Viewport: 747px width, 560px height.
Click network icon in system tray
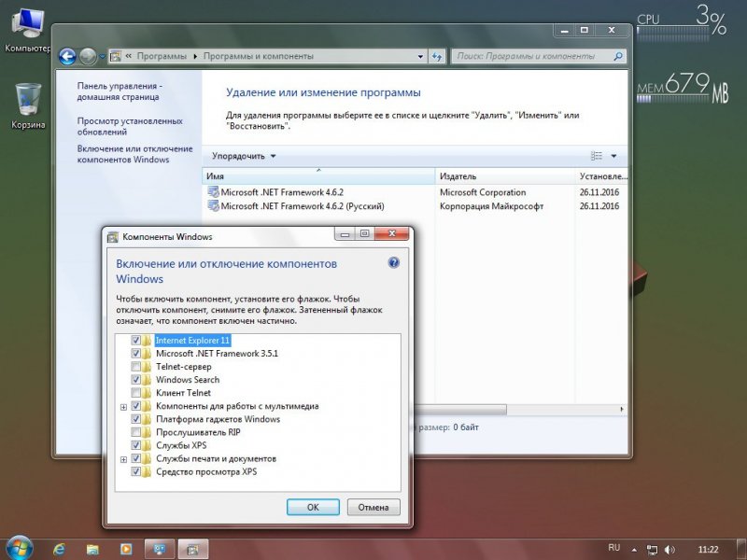click(652, 550)
